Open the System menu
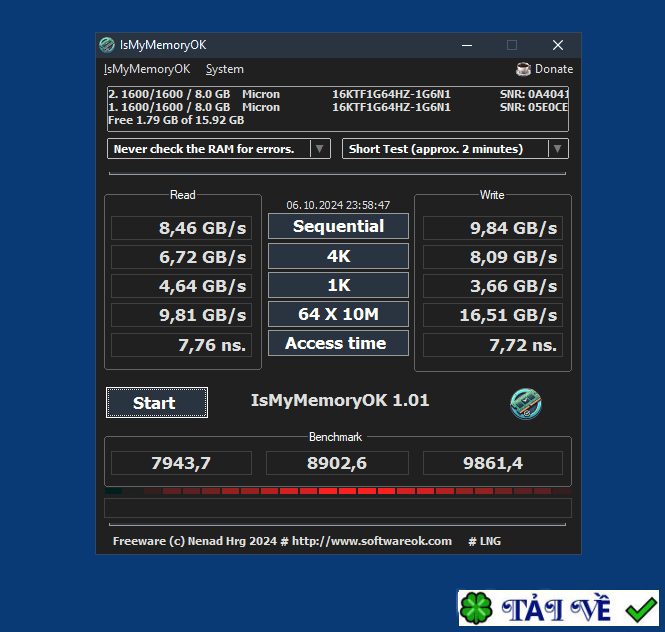Viewport: 665px width, 632px height. pos(225,69)
